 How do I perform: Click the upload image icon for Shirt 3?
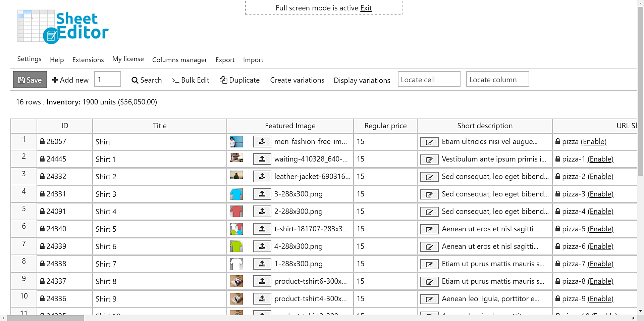[262, 194]
